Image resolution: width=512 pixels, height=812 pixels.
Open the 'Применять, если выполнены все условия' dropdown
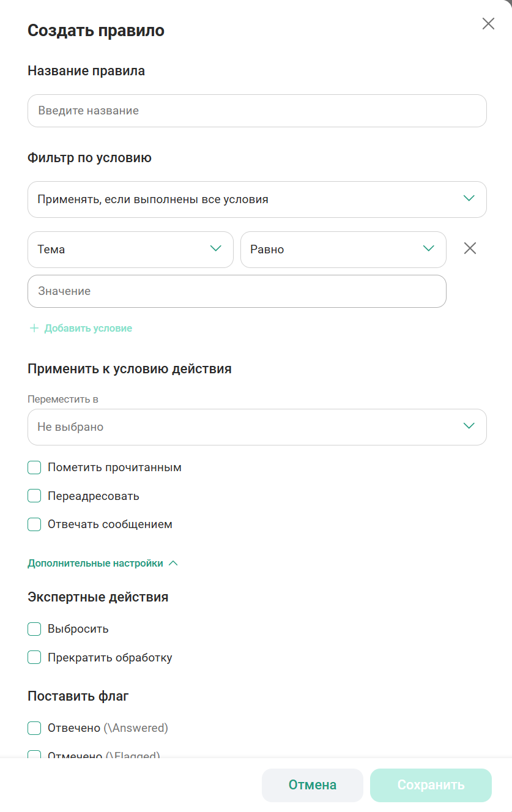point(257,199)
